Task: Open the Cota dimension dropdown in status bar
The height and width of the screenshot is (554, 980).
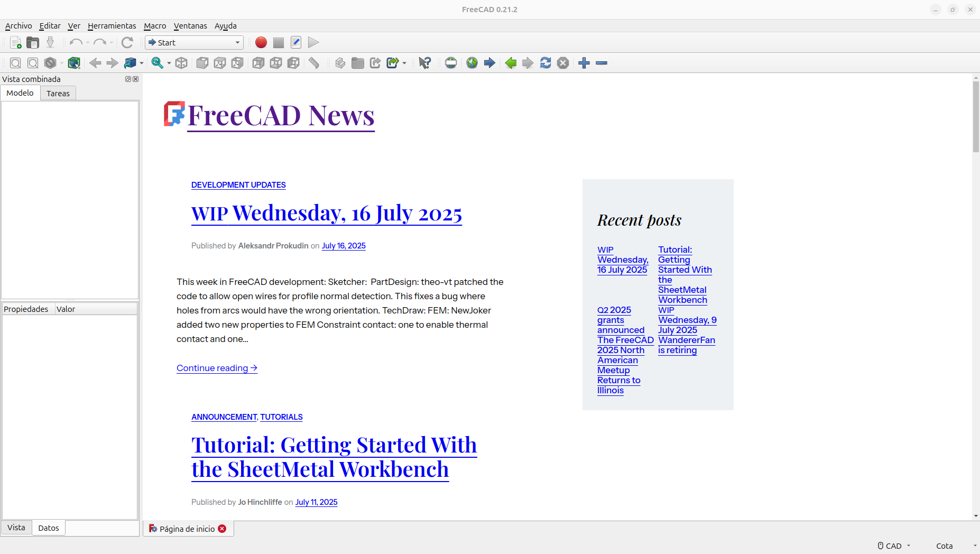Action: [956, 546]
